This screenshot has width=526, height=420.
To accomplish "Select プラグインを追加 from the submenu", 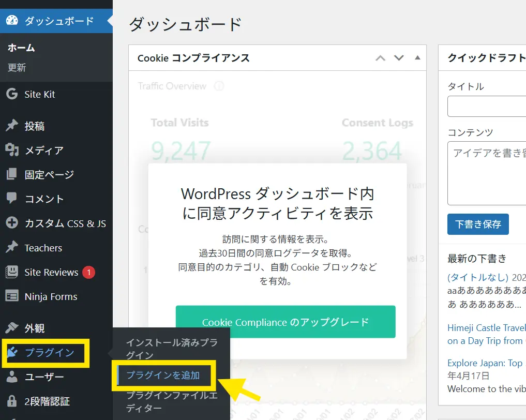I will click(x=163, y=376).
